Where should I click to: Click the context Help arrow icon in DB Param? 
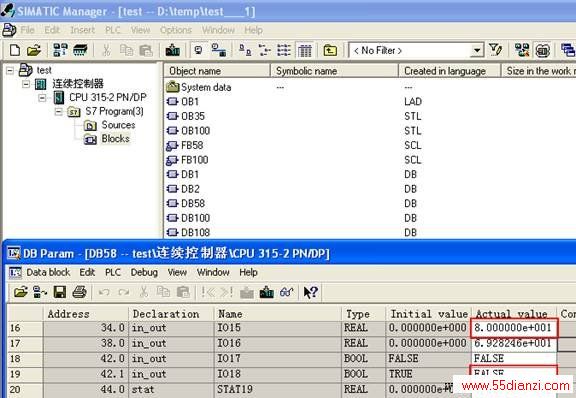pos(311,292)
